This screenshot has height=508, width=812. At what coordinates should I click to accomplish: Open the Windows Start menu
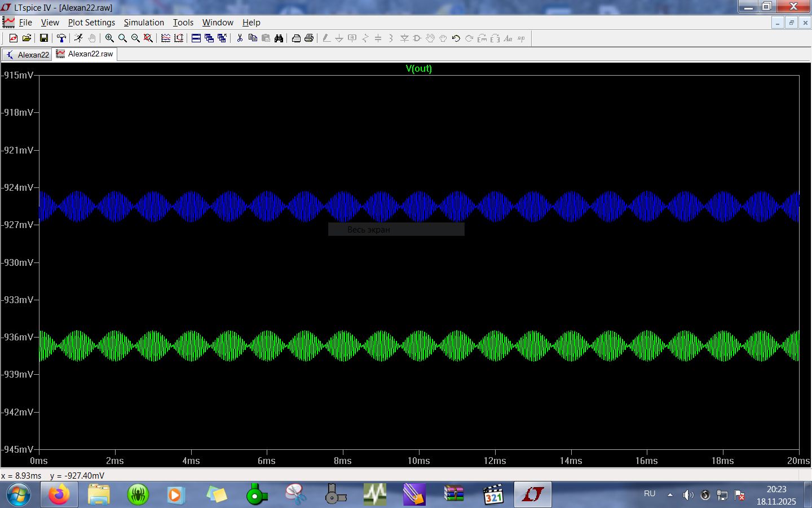[x=18, y=495]
